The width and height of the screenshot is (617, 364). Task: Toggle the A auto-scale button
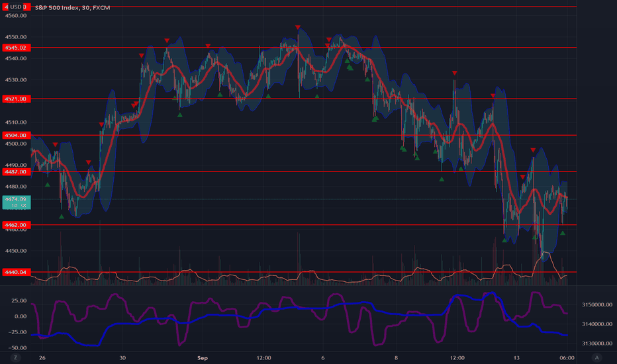pos(596,357)
